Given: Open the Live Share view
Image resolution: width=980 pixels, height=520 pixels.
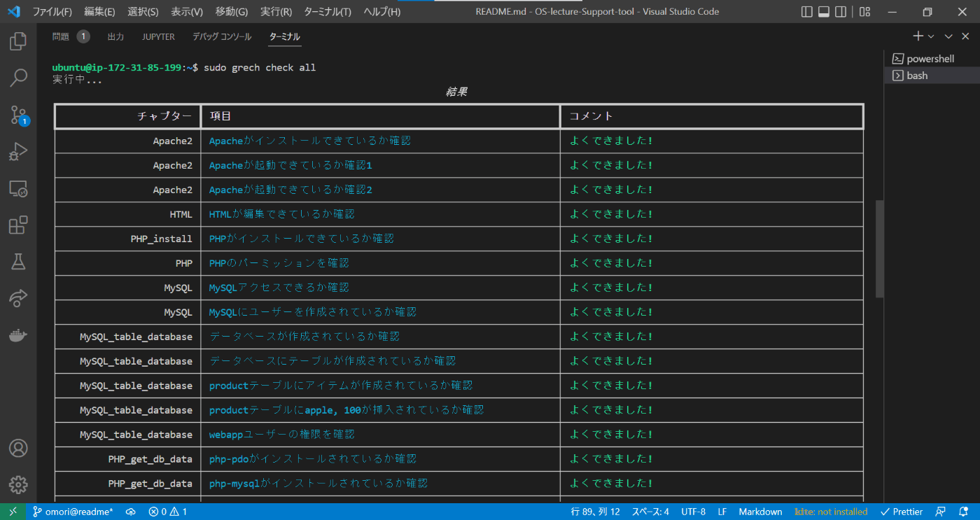Looking at the screenshot, I should (x=18, y=299).
